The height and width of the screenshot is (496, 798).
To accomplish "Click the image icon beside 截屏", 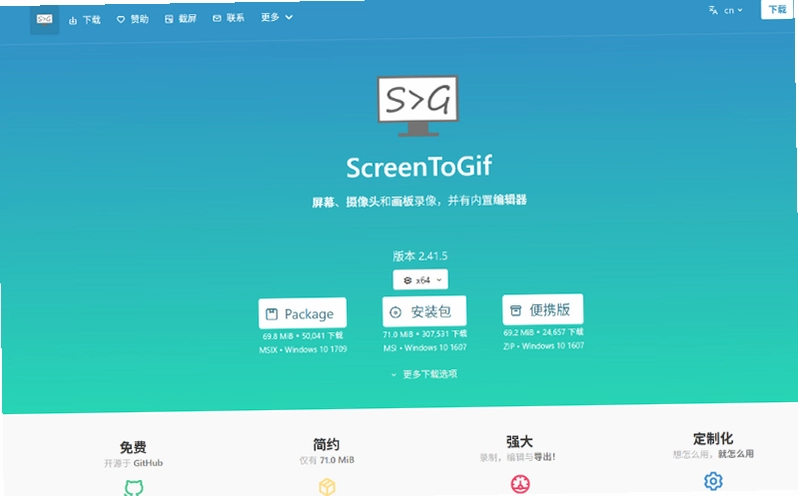I will point(169,19).
